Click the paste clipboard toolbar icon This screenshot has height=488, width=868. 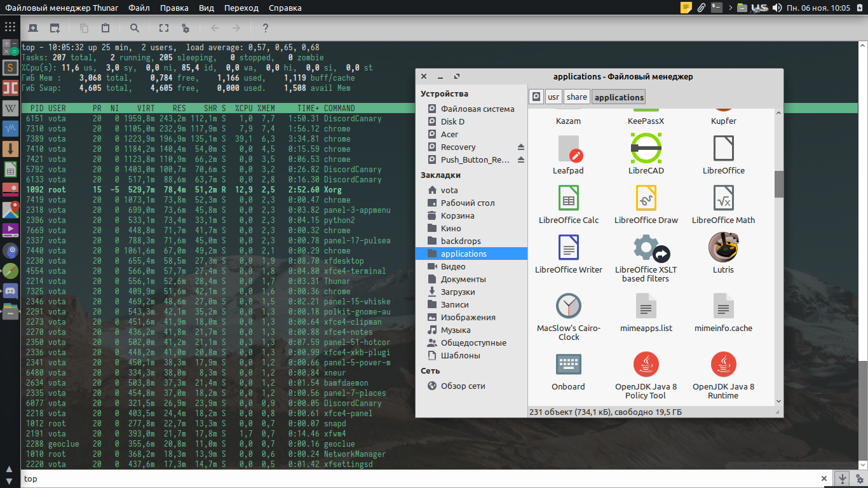[105, 28]
